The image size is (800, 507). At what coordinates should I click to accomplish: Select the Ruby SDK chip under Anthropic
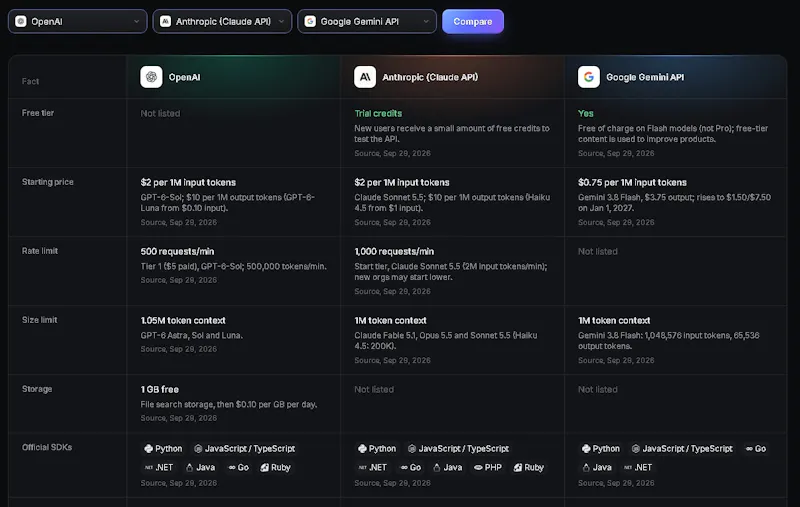click(x=529, y=468)
